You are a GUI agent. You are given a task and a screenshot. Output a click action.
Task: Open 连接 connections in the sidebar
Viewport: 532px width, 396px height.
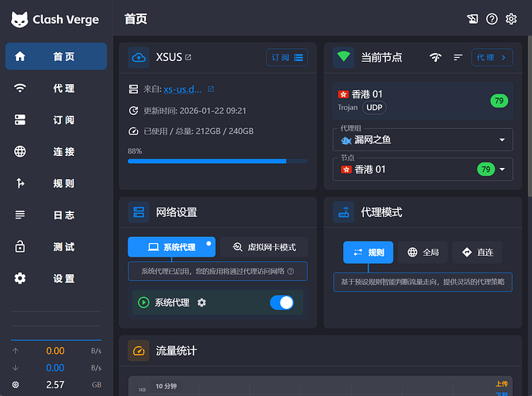[56, 151]
